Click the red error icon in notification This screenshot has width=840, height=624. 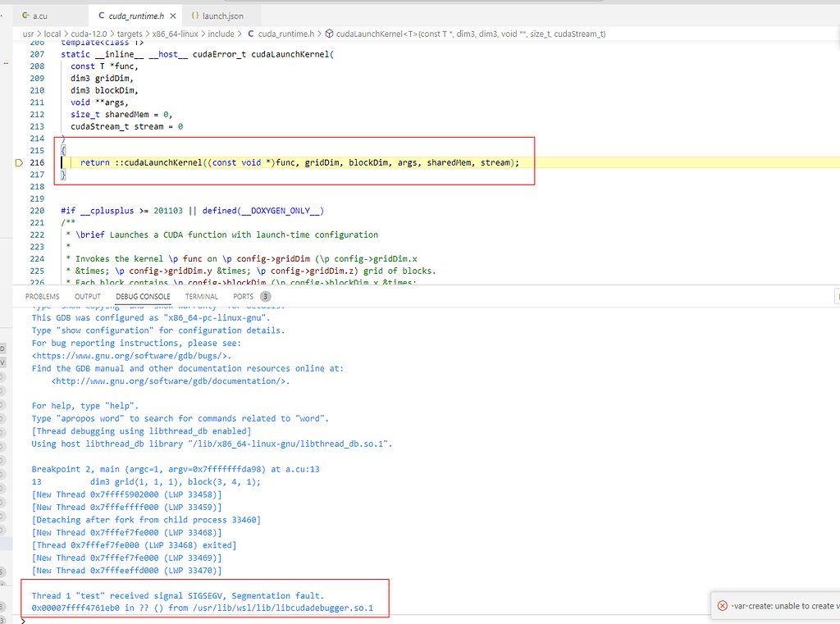point(723,606)
